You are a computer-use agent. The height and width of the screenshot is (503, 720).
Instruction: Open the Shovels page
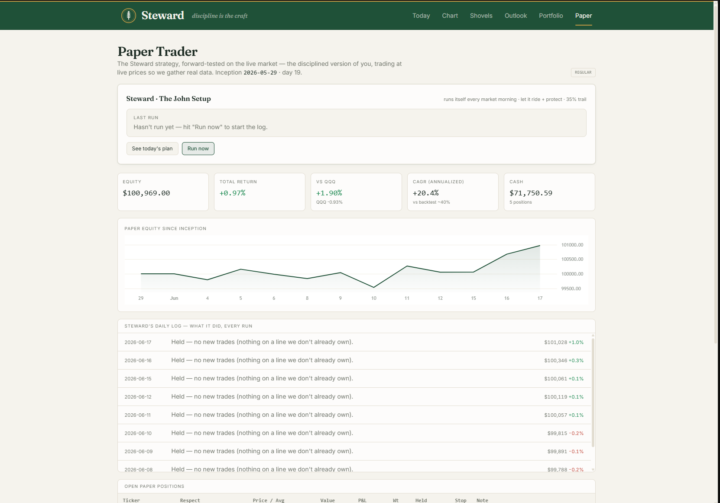481,16
